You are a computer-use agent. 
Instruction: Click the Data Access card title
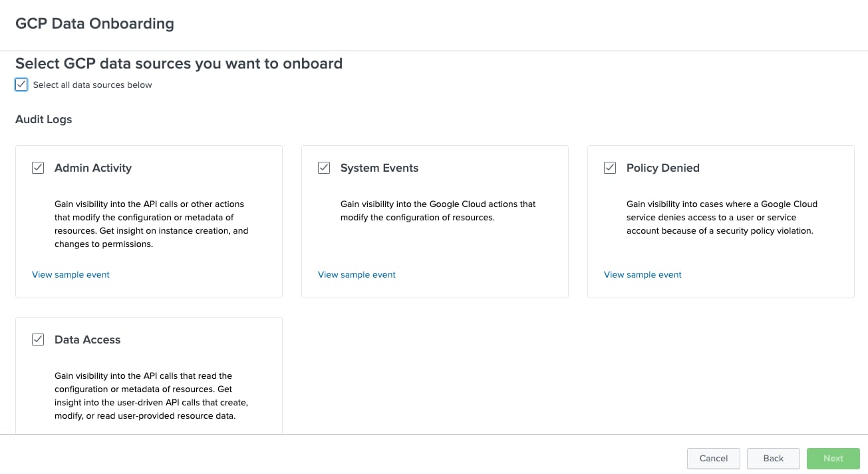[x=88, y=340]
